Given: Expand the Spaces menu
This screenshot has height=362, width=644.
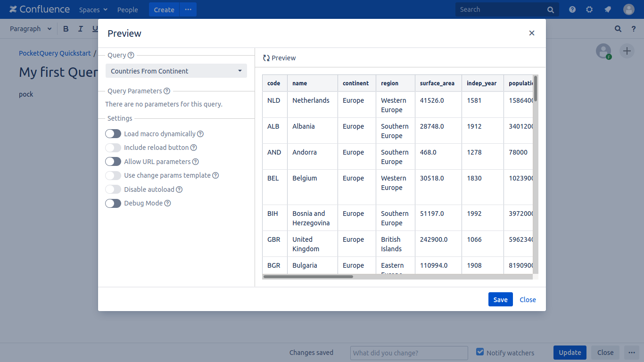Looking at the screenshot, I should 93,10.
